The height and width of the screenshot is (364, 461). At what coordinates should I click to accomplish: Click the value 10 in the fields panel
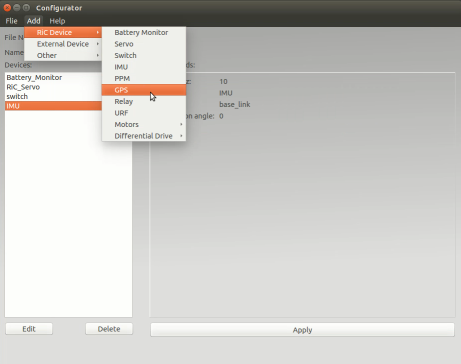point(223,82)
